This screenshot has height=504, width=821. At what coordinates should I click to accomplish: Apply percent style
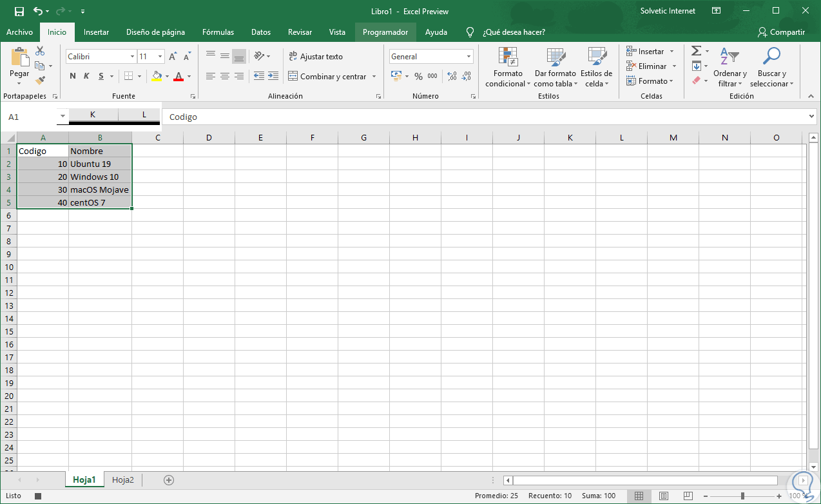418,76
